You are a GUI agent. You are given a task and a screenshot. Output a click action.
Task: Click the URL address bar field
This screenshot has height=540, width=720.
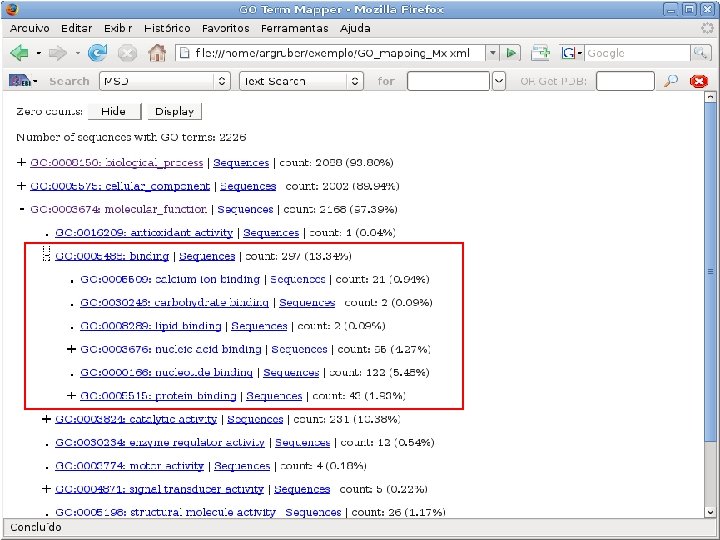[x=331, y=53]
